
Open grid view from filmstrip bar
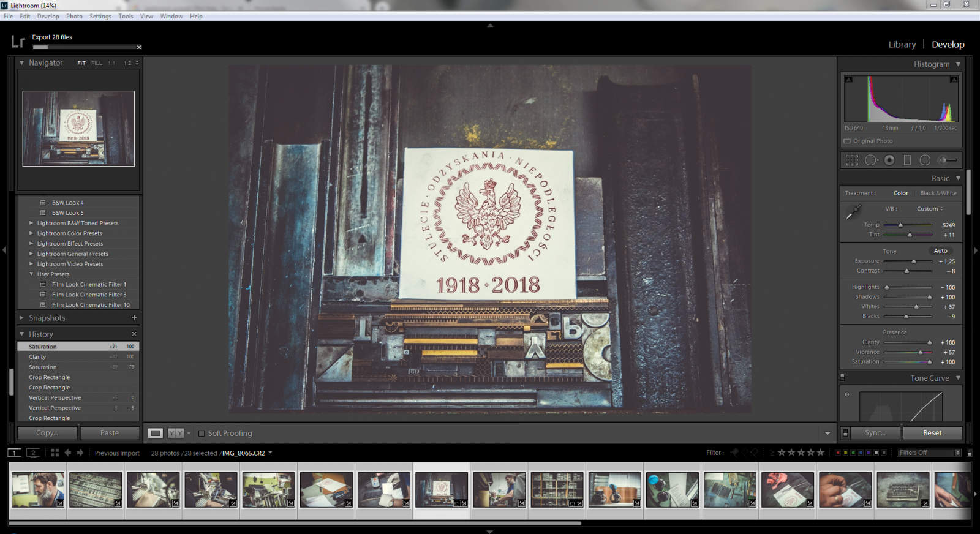[x=55, y=453]
